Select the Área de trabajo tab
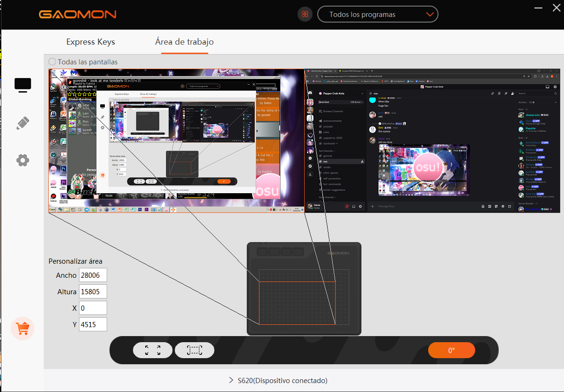This screenshot has height=392, width=564. (184, 42)
